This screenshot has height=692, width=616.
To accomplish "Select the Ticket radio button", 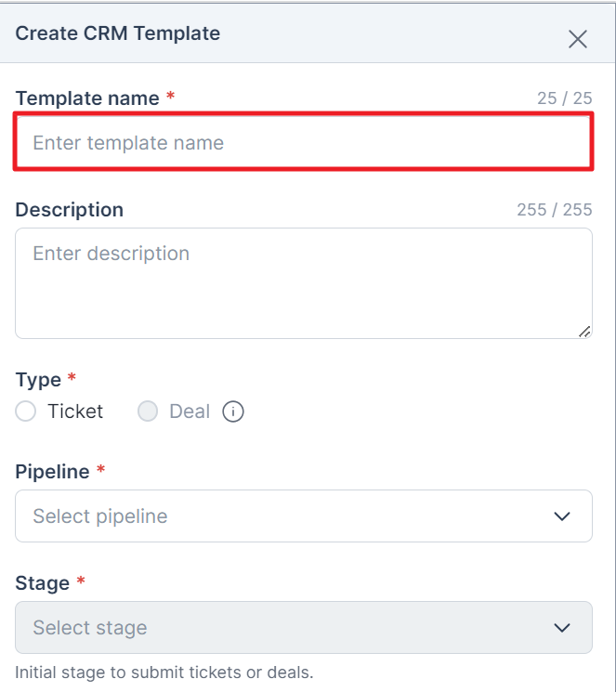I will 26,411.
